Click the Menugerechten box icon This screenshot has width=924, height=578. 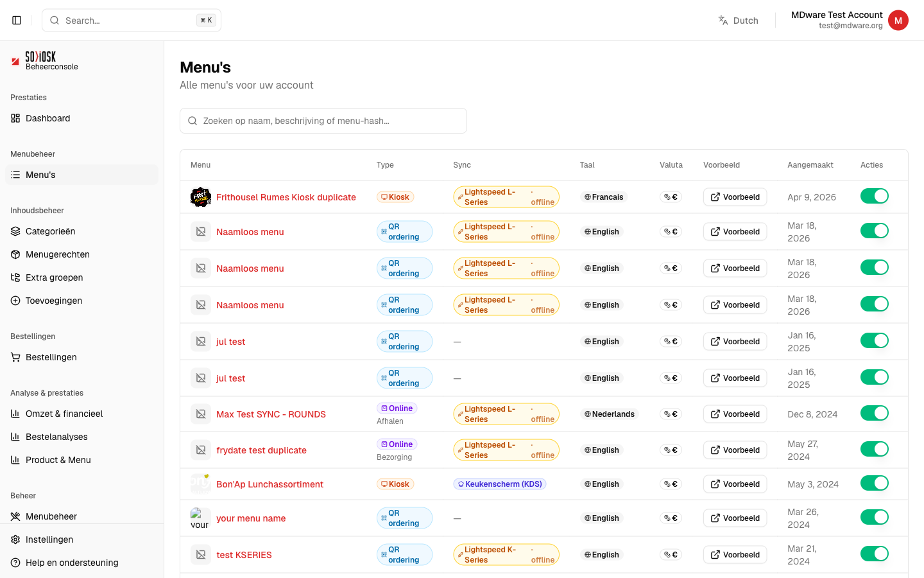[15, 254]
